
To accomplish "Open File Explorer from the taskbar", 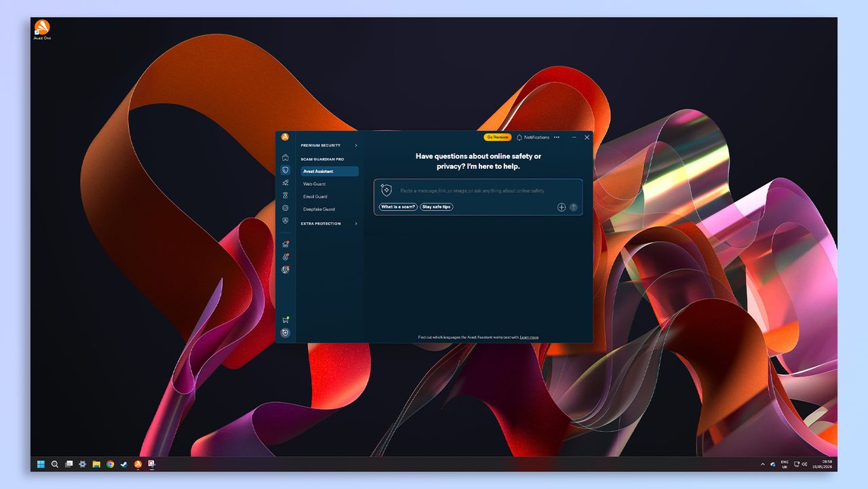I will (96, 464).
